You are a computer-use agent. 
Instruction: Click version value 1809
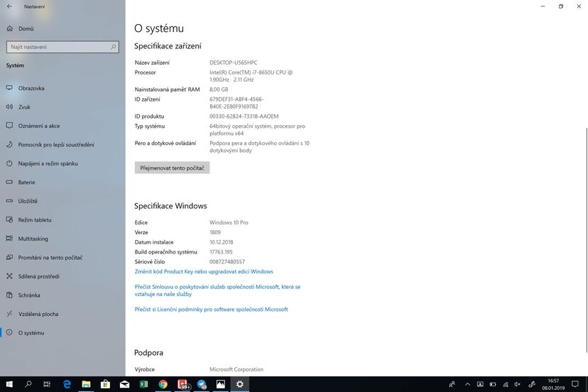tap(215, 232)
